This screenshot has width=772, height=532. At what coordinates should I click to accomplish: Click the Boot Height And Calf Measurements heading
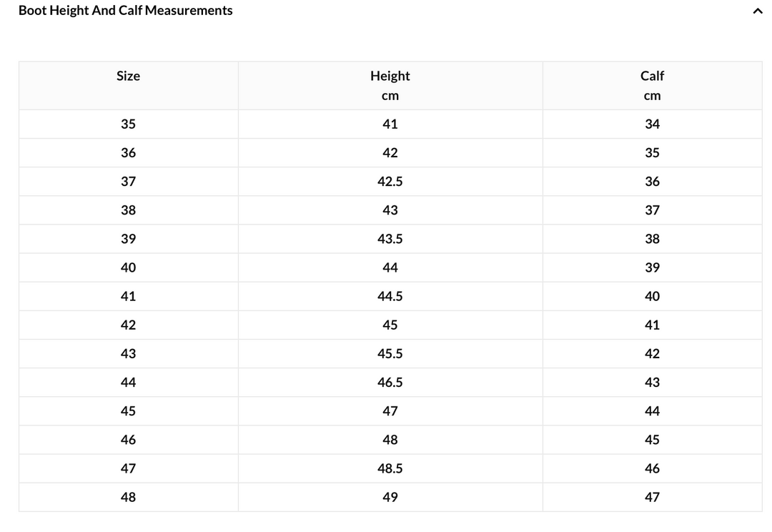click(x=126, y=10)
